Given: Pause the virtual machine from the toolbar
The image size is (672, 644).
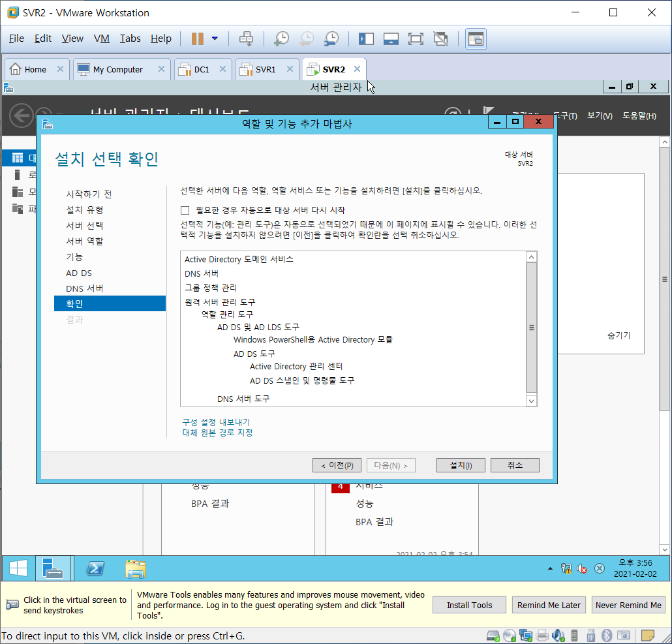Looking at the screenshot, I should click(x=197, y=38).
